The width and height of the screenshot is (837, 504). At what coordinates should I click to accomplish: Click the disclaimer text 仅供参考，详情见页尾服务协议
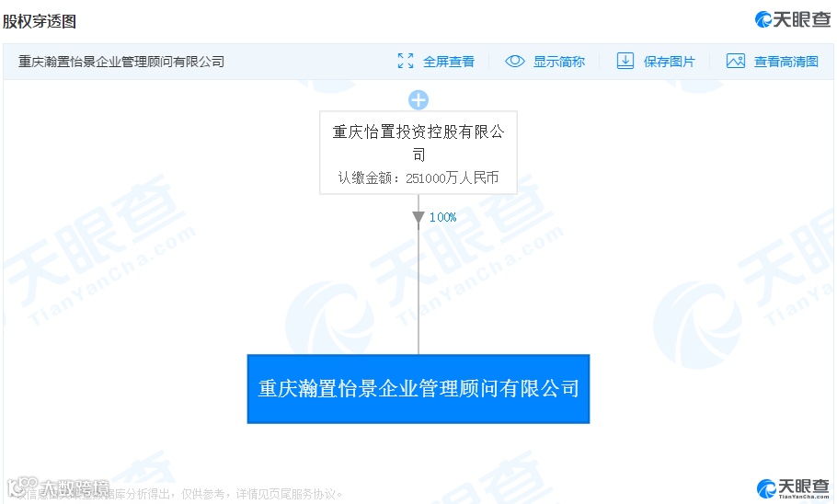[262, 494]
